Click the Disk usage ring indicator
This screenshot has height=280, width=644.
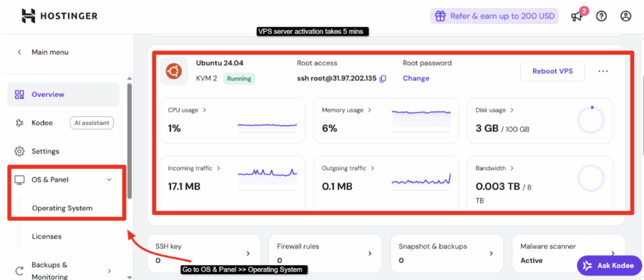[591, 120]
